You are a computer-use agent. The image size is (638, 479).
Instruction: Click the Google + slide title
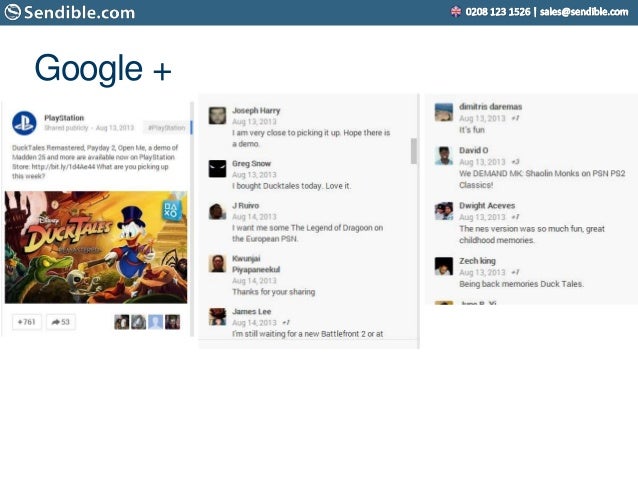pos(103,68)
